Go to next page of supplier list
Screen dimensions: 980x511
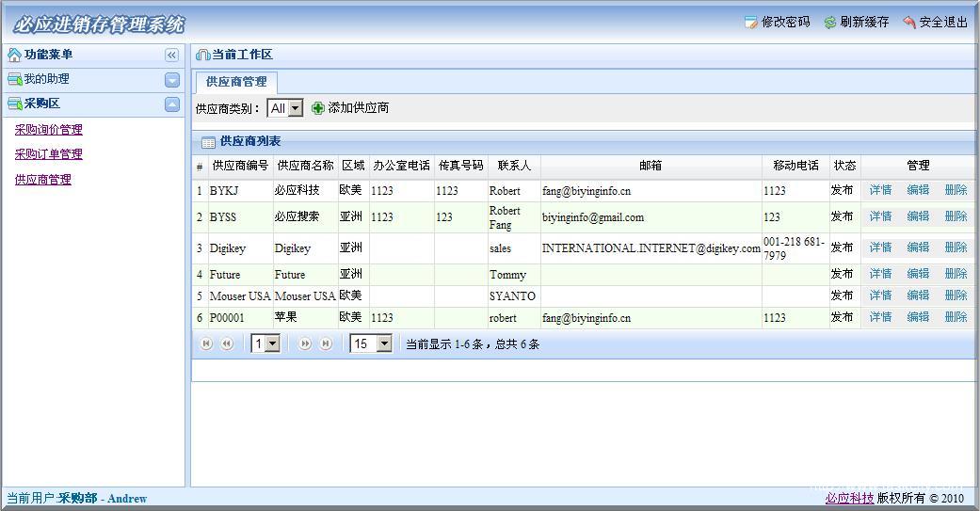point(305,344)
